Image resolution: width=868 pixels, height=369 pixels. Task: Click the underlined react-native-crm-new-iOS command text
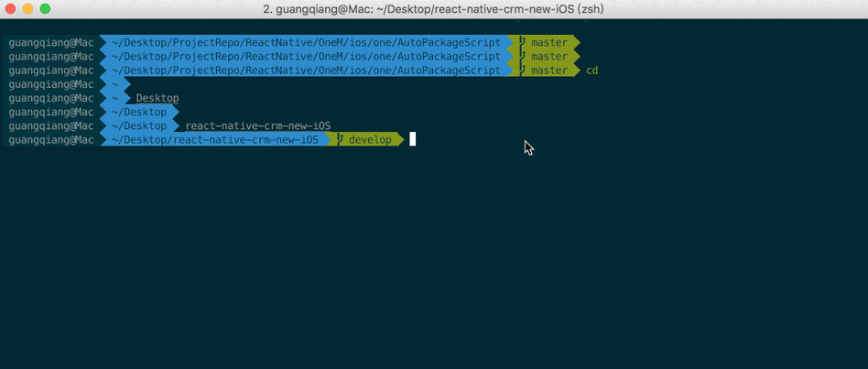pyautogui.click(x=258, y=126)
